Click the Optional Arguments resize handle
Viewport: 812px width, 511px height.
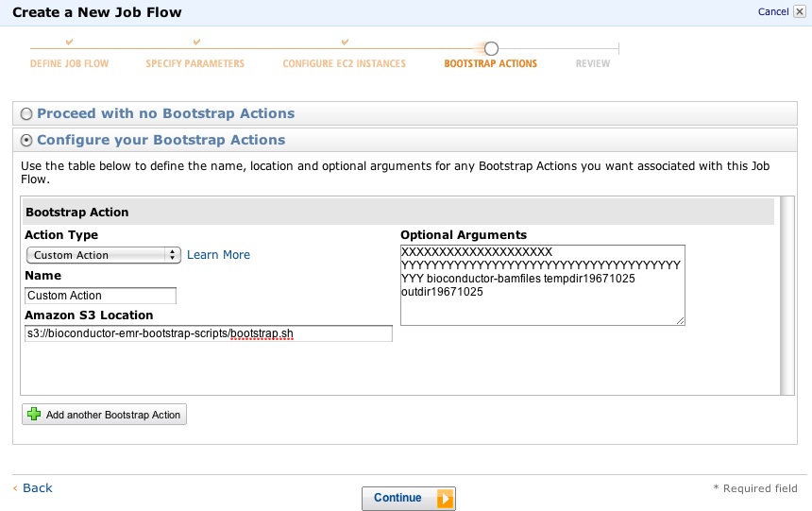[x=681, y=321]
